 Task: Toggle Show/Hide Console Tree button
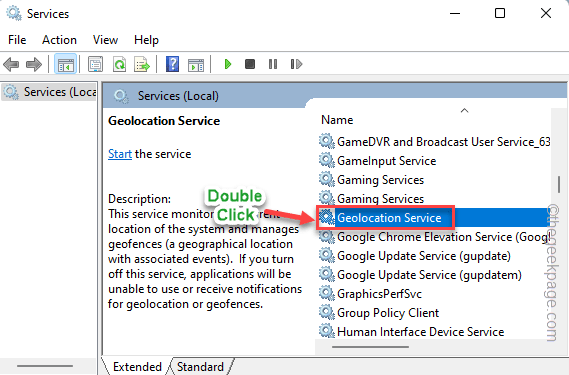click(66, 65)
